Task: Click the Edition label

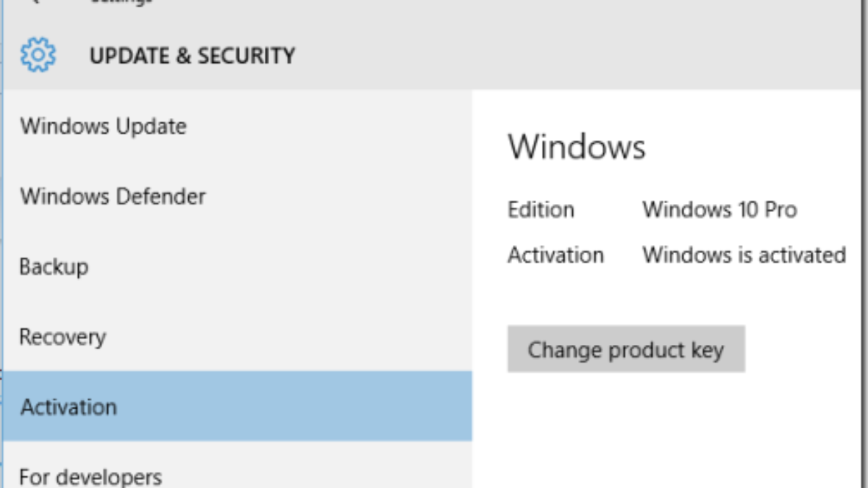Action: (541, 210)
